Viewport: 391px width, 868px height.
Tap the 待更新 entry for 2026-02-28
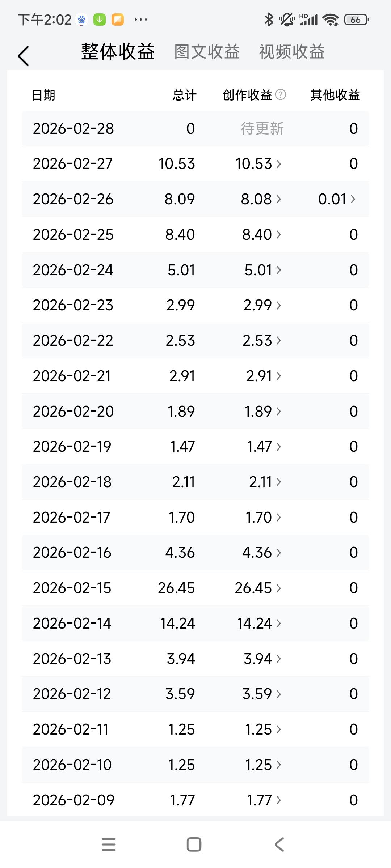(262, 129)
